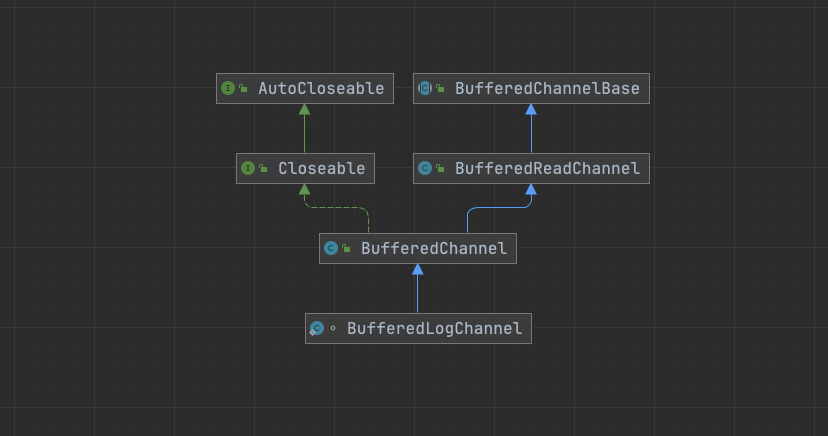Click the class icon on BufferedChannel

331,248
